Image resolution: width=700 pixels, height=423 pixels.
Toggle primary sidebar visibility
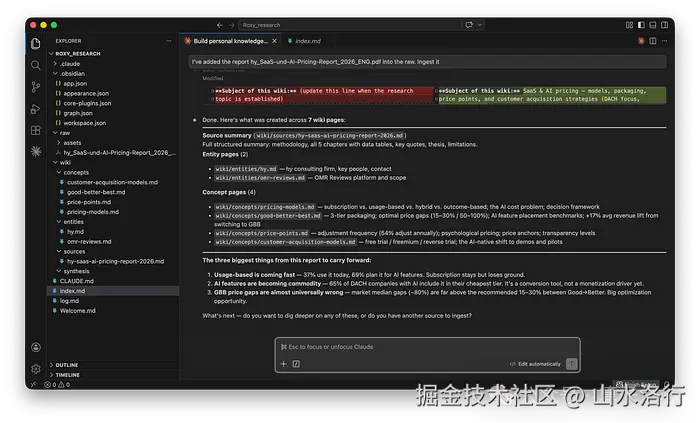pyautogui.click(x=641, y=25)
